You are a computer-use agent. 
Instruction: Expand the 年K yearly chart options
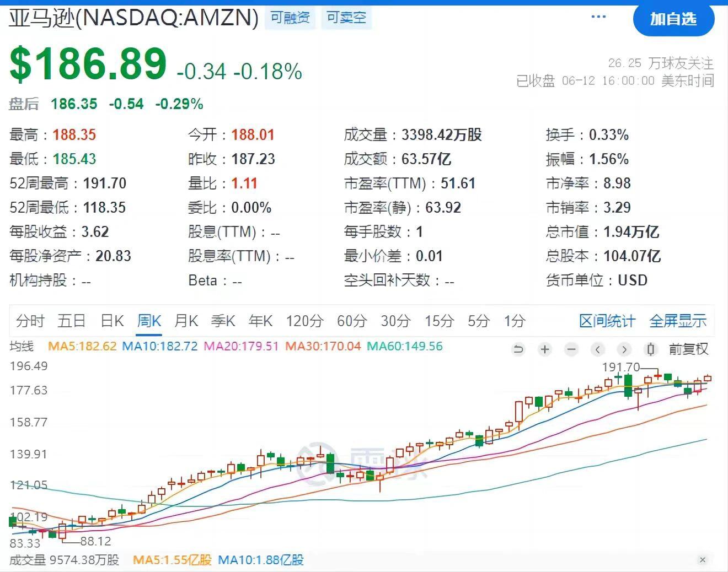[260, 320]
